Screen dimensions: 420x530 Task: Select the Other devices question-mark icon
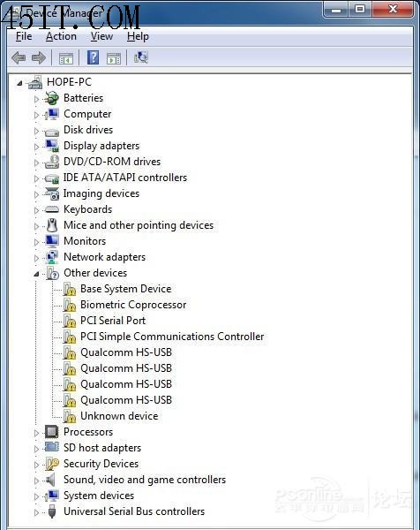pyautogui.click(x=52, y=273)
